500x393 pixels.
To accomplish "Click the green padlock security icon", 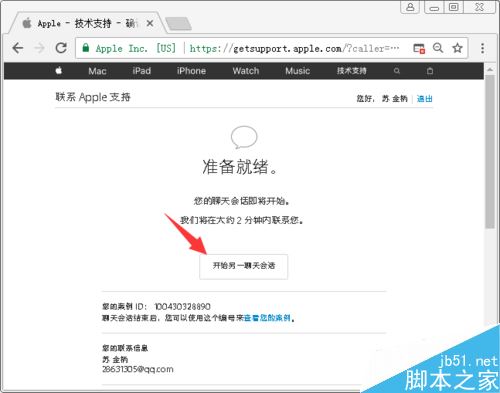I will point(86,48).
